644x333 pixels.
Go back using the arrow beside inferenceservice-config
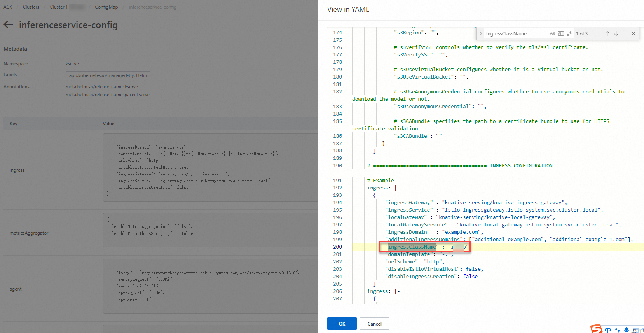tap(8, 25)
